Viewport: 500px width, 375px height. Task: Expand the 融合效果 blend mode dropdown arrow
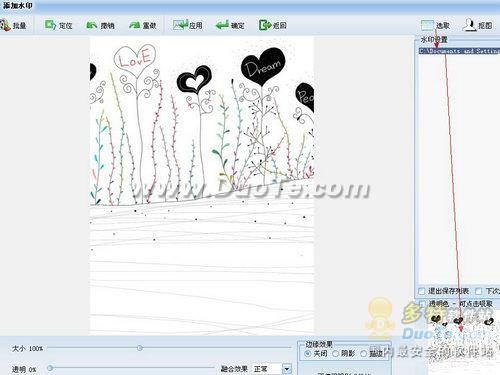(x=287, y=369)
